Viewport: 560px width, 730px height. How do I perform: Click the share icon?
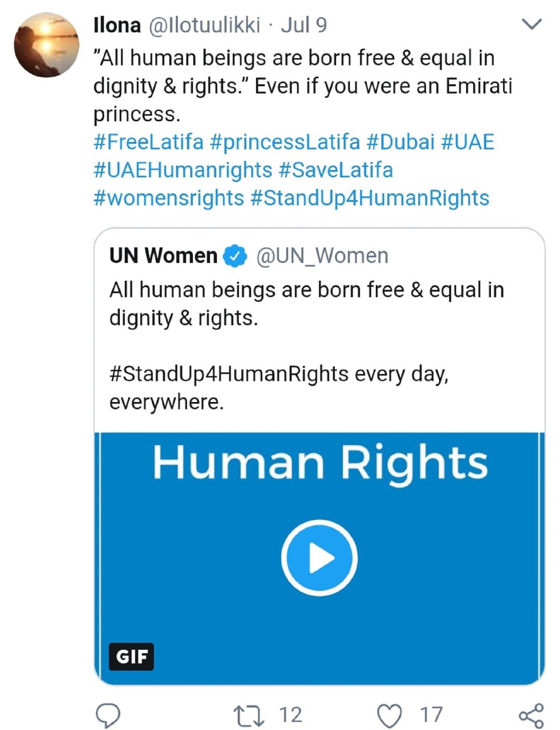coord(531,715)
